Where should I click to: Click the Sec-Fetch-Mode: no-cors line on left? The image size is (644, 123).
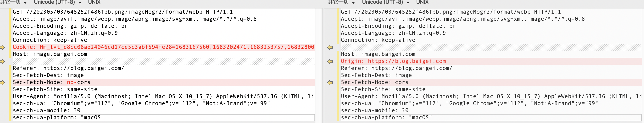[x=164, y=82]
